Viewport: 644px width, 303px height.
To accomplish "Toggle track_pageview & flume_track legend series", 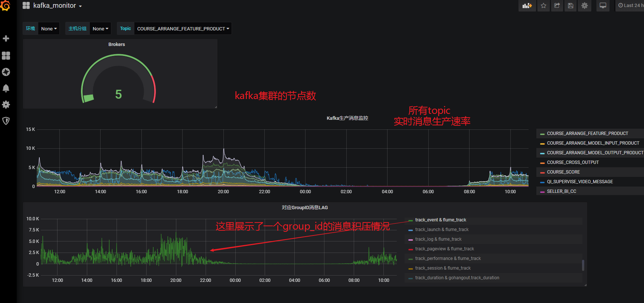I will (x=445, y=249).
